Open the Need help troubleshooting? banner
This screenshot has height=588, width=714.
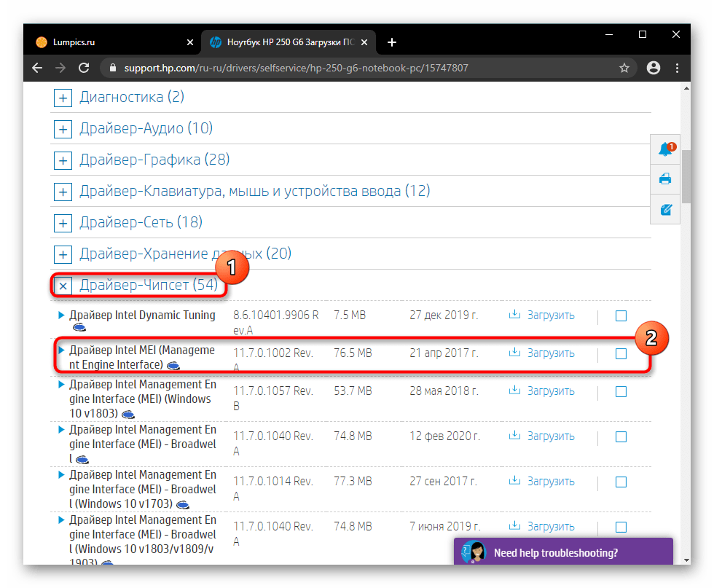(x=563, y=552)
